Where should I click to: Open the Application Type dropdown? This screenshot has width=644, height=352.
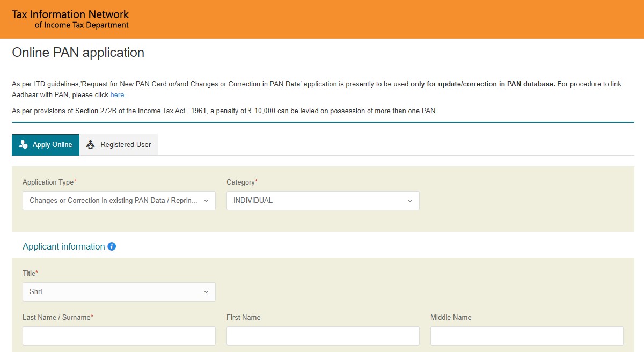point(119,200)
